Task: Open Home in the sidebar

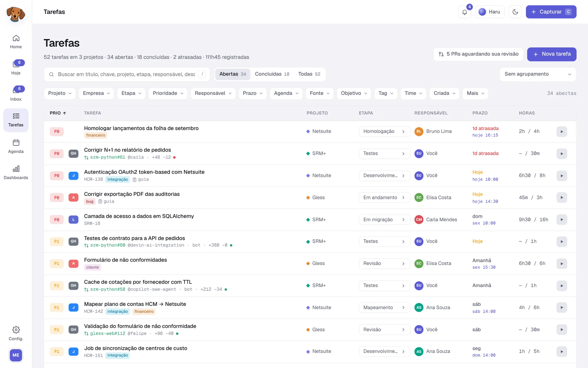Action: click(16, 42)
